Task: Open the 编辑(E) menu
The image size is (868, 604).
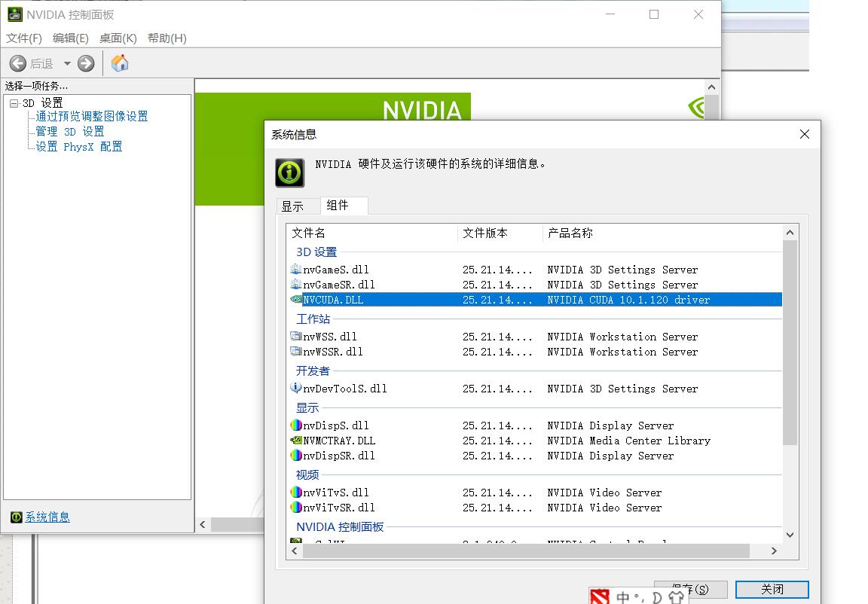Action: 70,38
